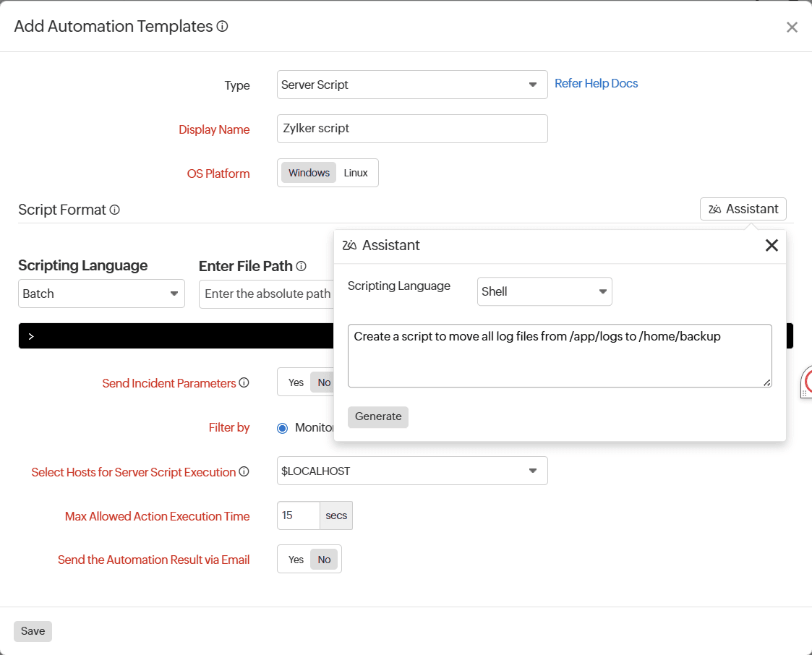Expand the $LOCALHOST hosts dropdown
Screen dimensions: 812x655
point(411,471)
